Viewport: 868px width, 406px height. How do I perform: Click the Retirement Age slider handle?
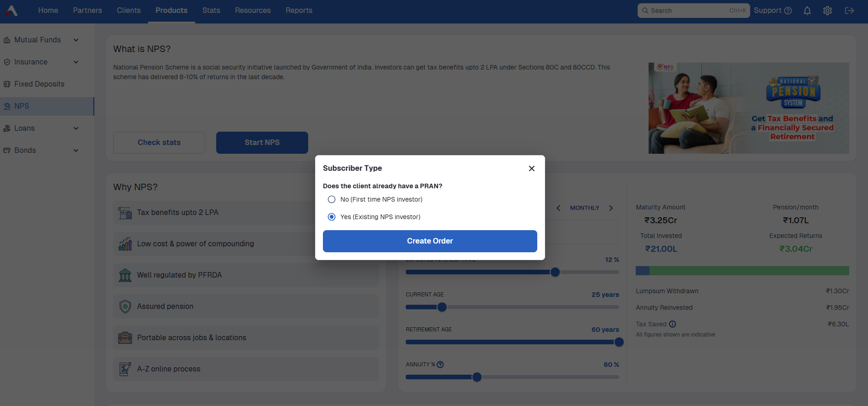click(619, 342)
